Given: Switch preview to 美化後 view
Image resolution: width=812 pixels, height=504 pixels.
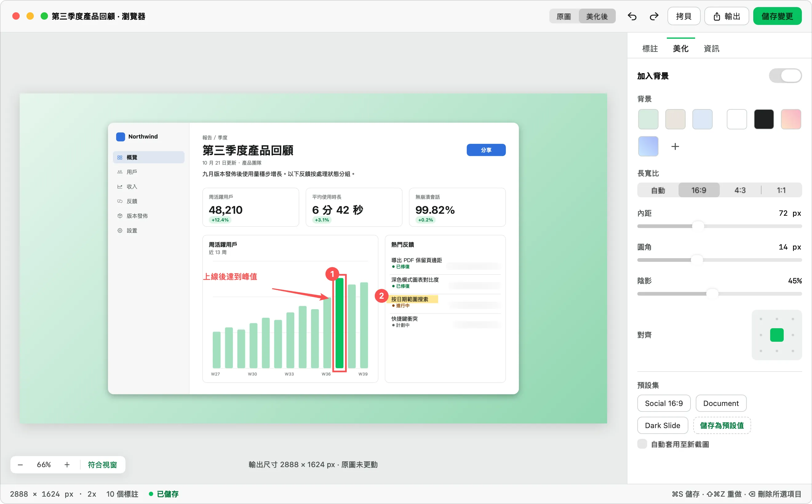Looking at the screenshot, I should 597,16.
